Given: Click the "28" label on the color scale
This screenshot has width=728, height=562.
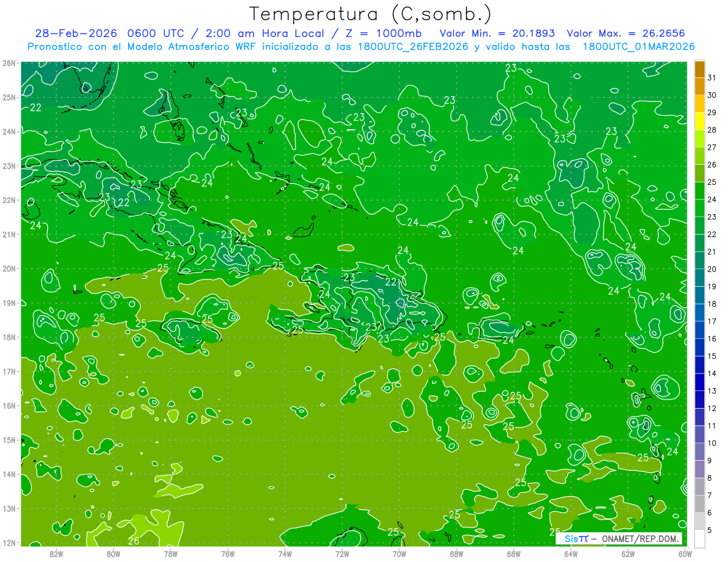Looking at the screenshot, I should click(712, 130).
